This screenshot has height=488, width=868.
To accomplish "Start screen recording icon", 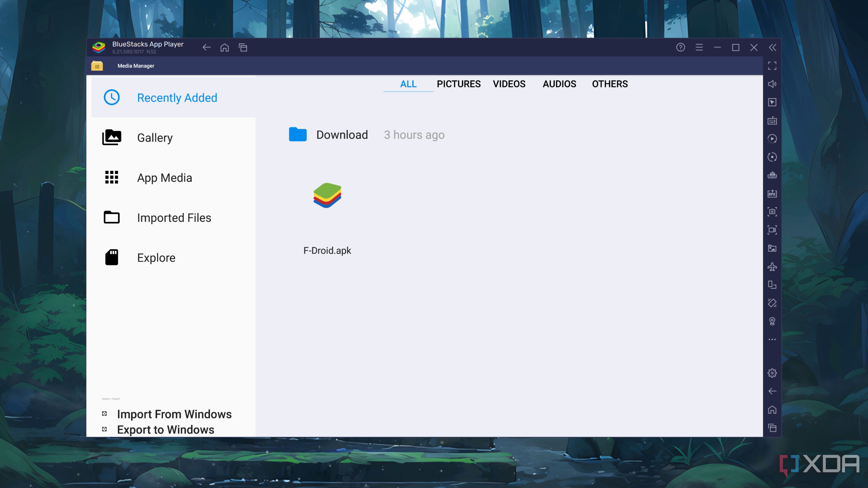I will [772, 230].
